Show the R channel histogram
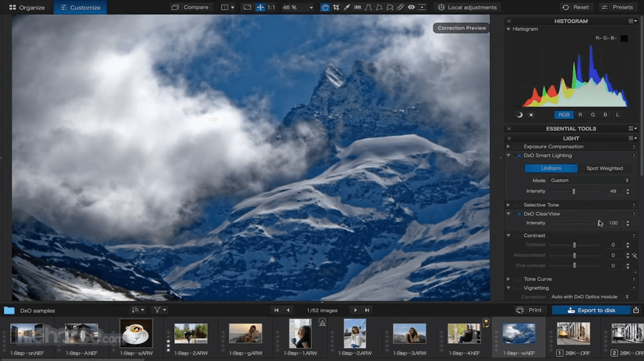Screen dimensions: 644x361 [x=580, y=114]
